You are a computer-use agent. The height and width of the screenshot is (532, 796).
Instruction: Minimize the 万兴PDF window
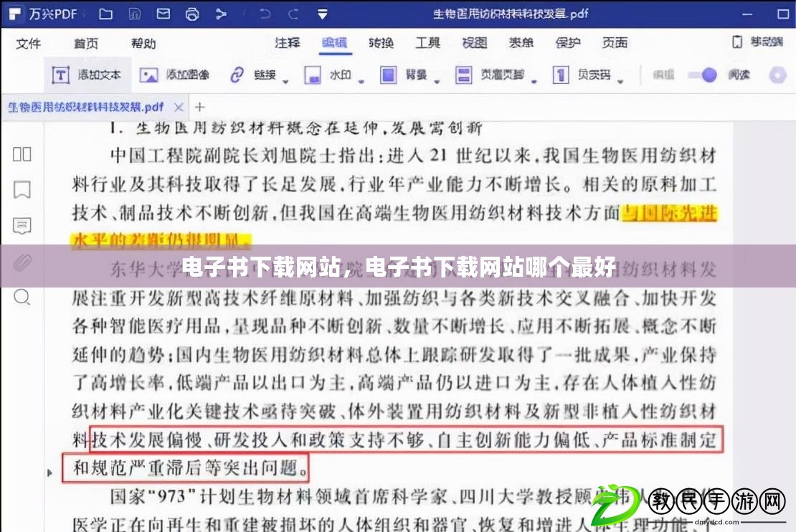pyautogui.click(x=747, y=14)
